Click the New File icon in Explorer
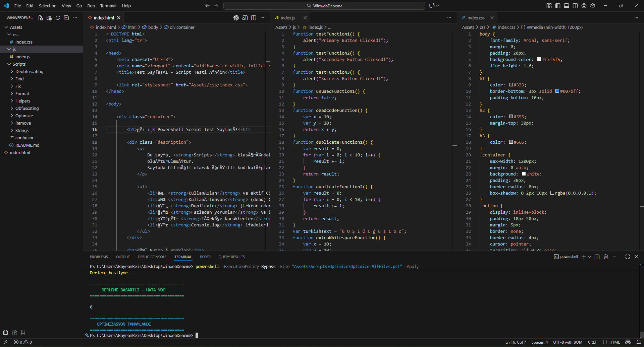This screenshot has height=347, width=644. tap(41, 18)
